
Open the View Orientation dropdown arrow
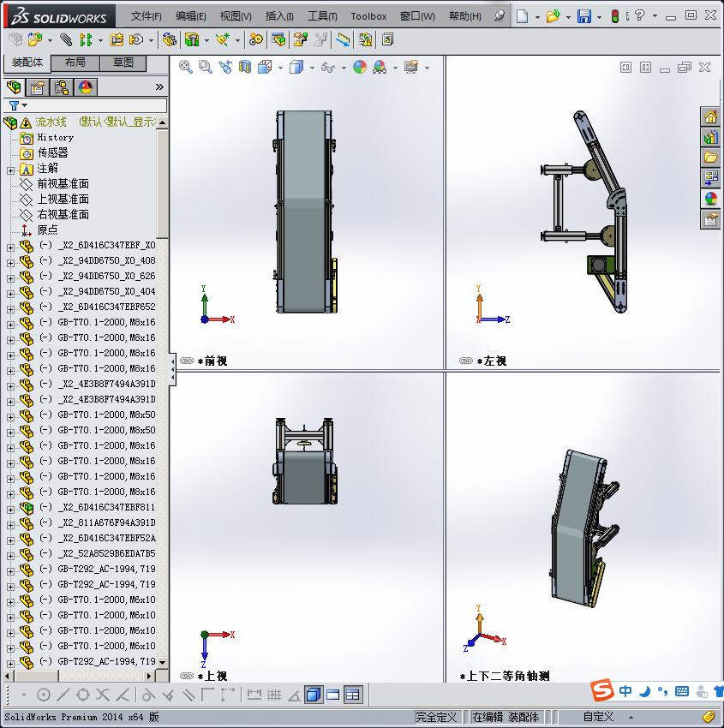click(280, 68)
